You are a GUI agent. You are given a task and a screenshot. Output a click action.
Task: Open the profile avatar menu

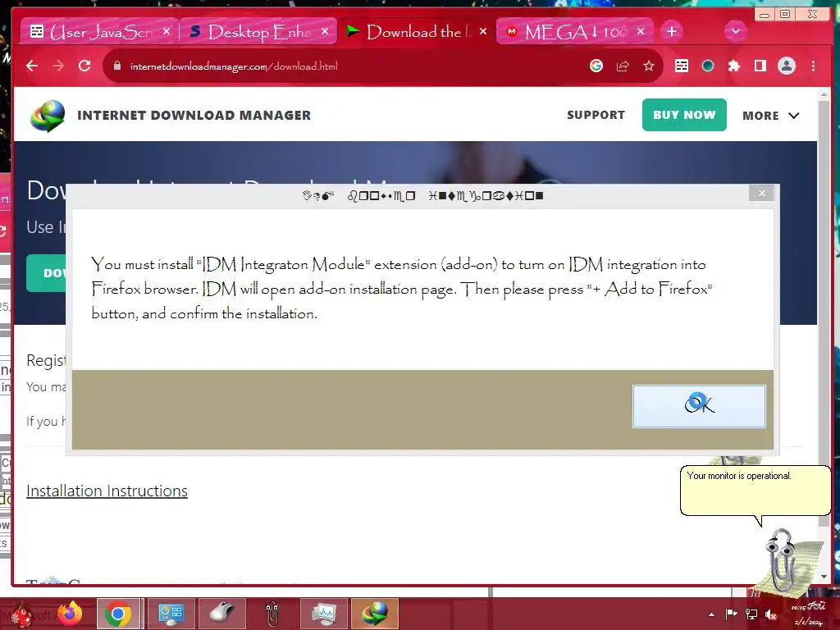[787, 66]
